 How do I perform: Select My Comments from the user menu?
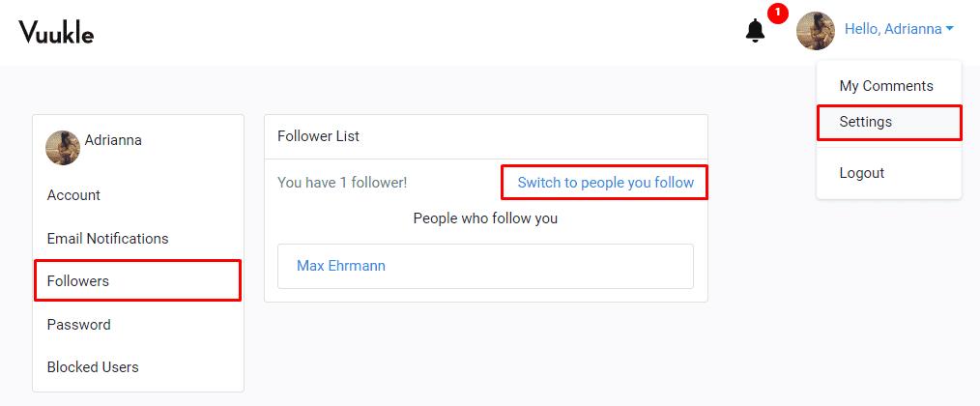pyautogui.click(x=886, y=86)
